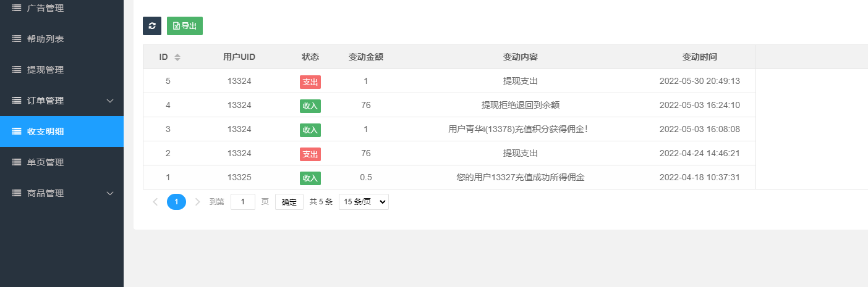Focus the page number input field
The image size is (868, 287).
click(243, 202)
